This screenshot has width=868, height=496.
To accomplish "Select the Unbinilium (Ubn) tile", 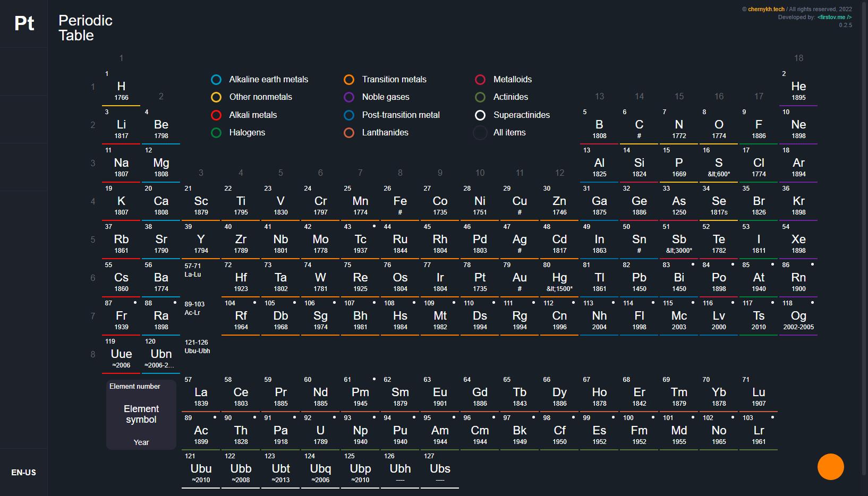I will 161,355.
